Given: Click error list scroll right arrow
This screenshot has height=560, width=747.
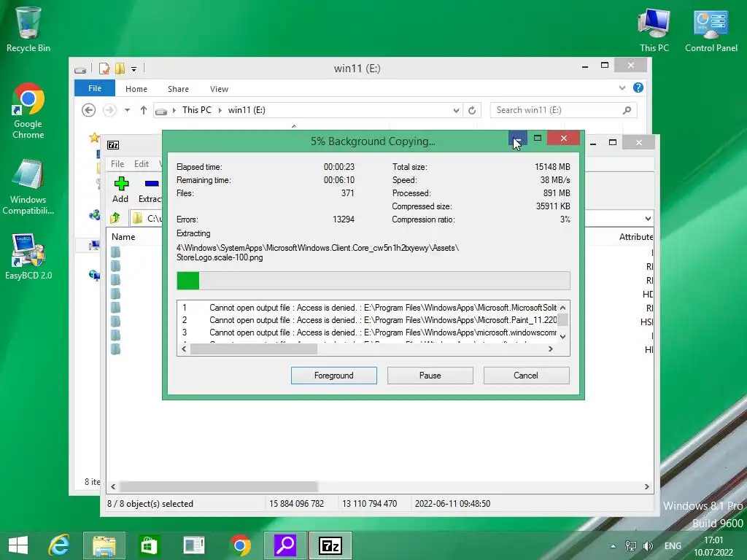Looking at the screenshot, I should (551, 349).
